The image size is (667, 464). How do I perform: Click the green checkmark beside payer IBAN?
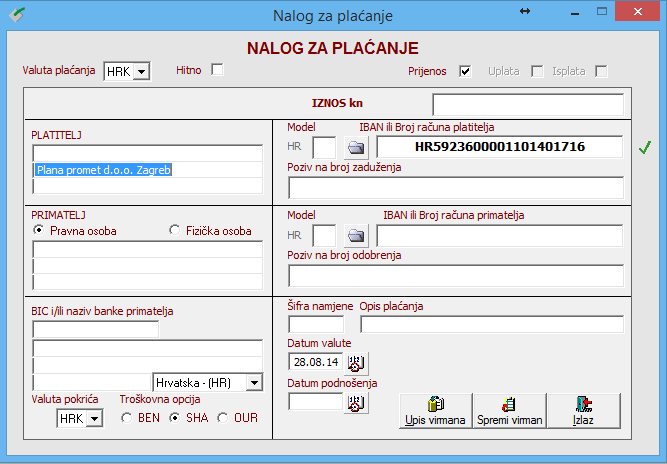(645, 148)
